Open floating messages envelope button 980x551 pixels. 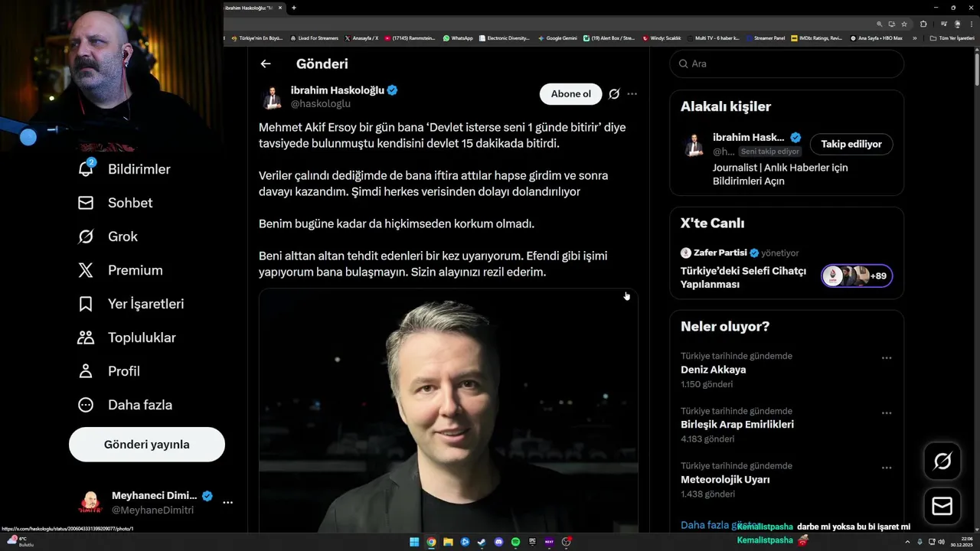click(942, 507)
